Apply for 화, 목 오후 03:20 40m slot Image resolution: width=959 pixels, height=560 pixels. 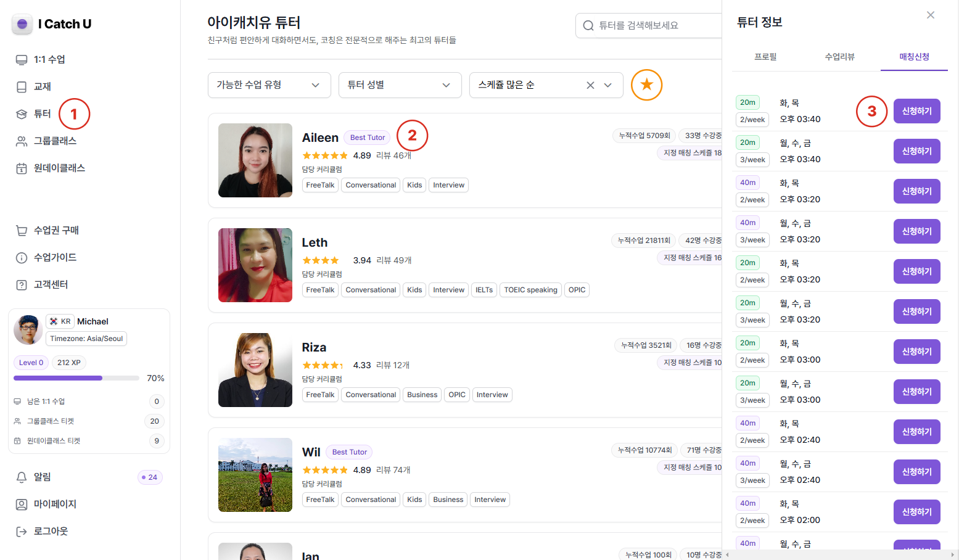pos(917,191)
